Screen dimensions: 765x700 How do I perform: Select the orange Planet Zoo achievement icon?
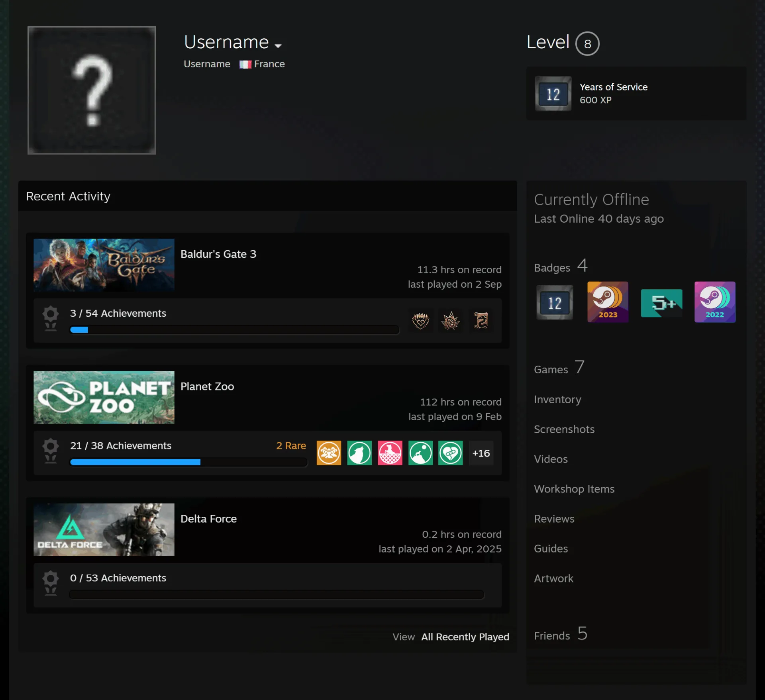pos(329,453)
